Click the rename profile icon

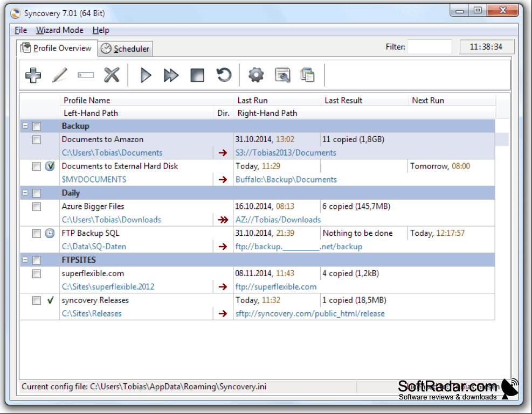[x=86, y=75]
